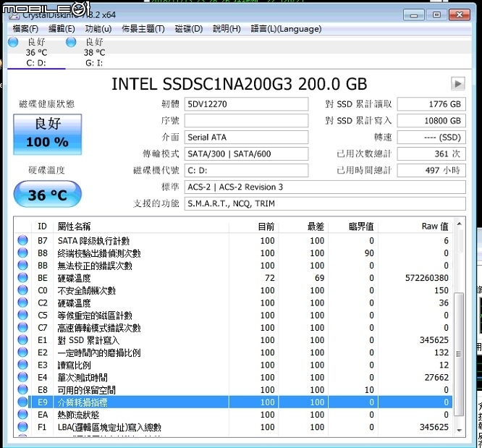
Task: Click the ACS-2 Revision 3 standard field
Action: (325, 187)
